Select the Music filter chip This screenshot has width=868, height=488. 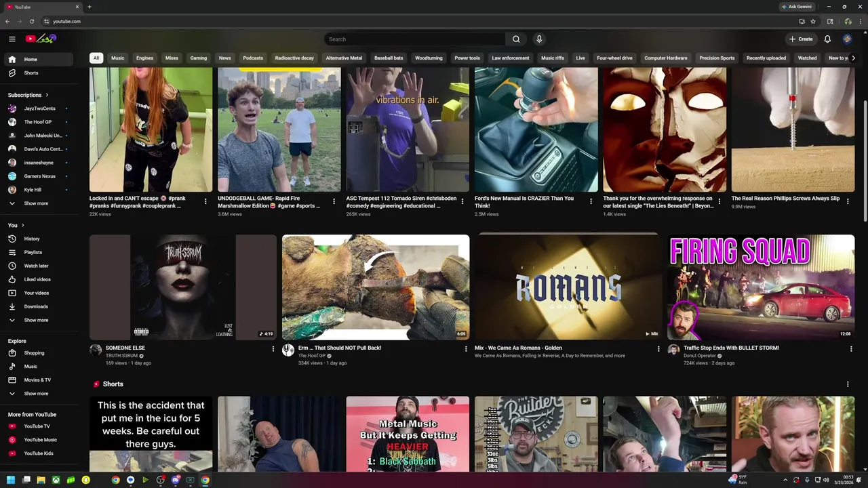(118, 58)
